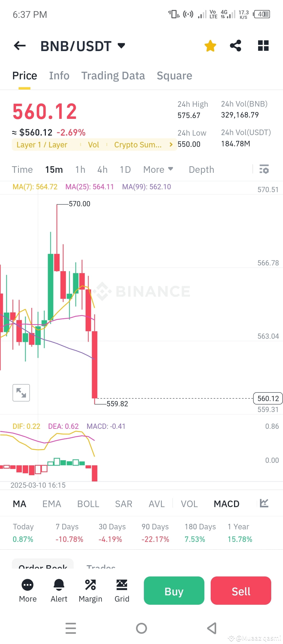Expand the BNB/USDT pair dropdown
The image size is (283, 644).
(121, 46)
